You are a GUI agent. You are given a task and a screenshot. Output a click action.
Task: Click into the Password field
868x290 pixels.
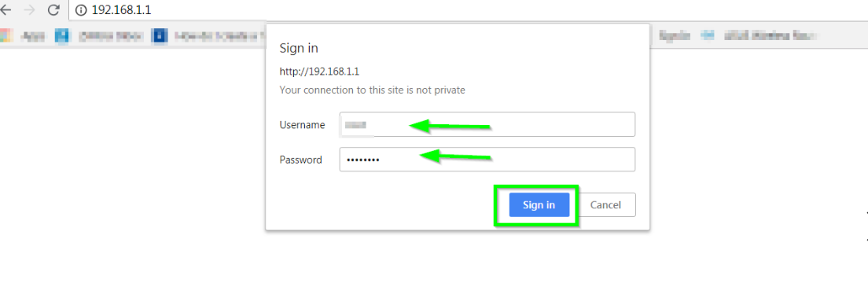pyautogui.click(x=487, y=160)
